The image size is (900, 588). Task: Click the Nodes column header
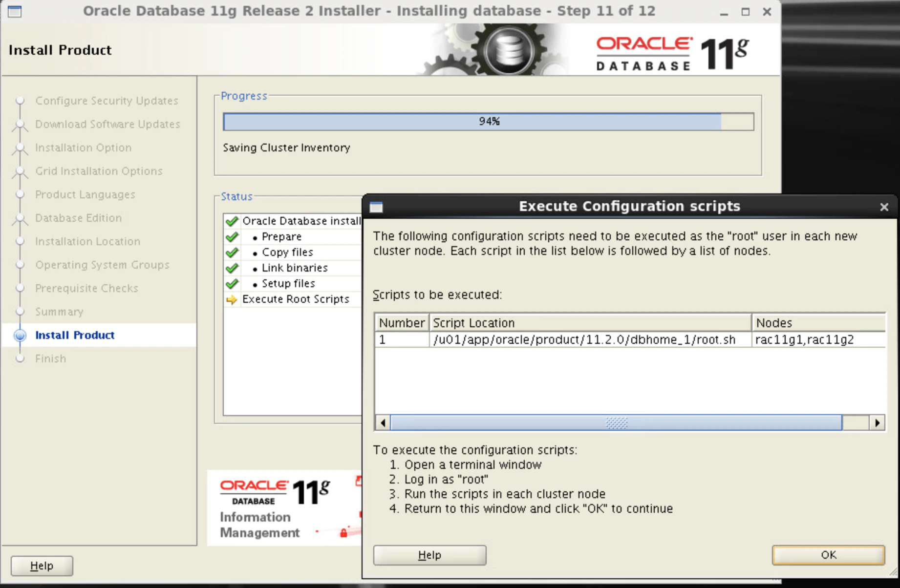pyautogui.click(x=818, y=323)
